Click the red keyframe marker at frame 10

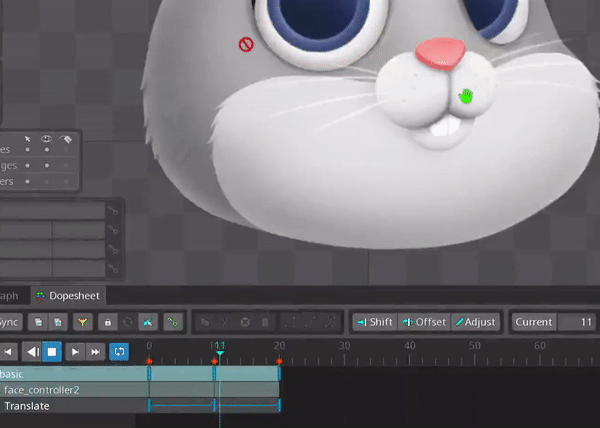tap(214, 361)
